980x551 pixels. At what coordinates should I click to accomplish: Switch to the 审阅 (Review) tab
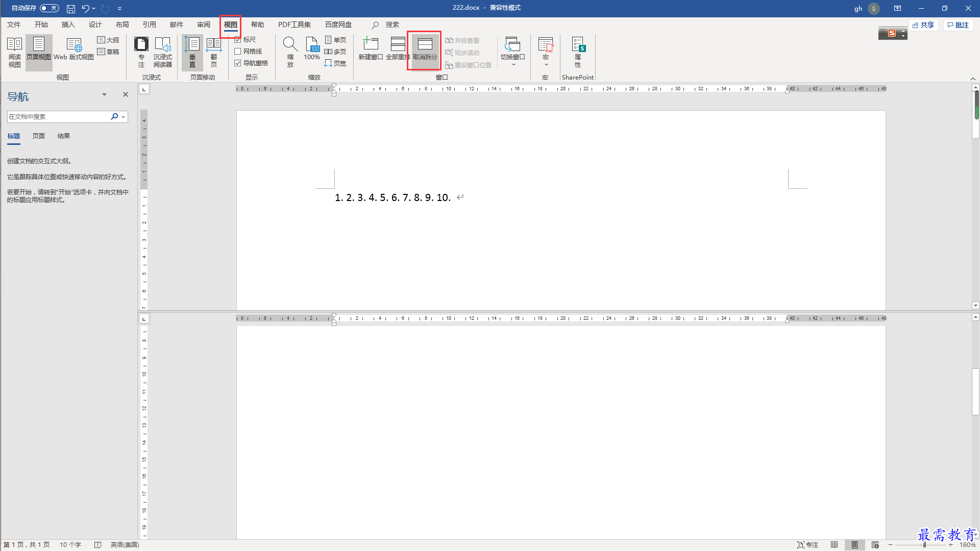point(204,25)
